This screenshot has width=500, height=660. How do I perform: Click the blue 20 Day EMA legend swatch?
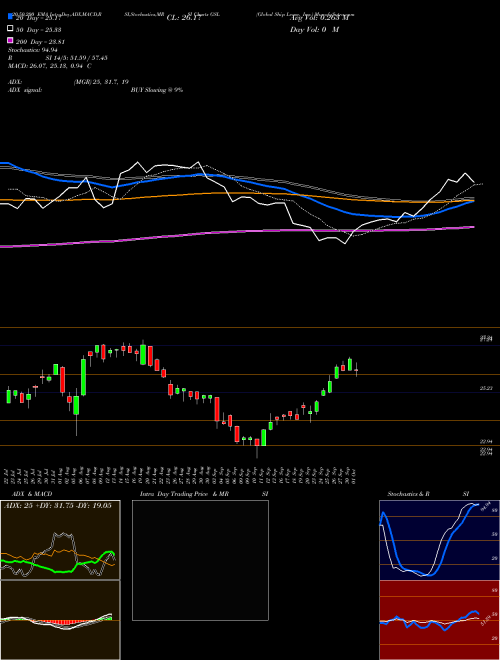click(10, 17)
